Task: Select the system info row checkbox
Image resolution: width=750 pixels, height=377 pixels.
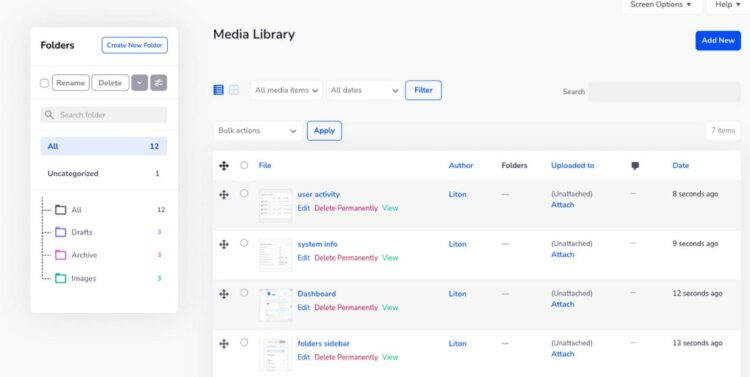Action: (x=244, y=243)
